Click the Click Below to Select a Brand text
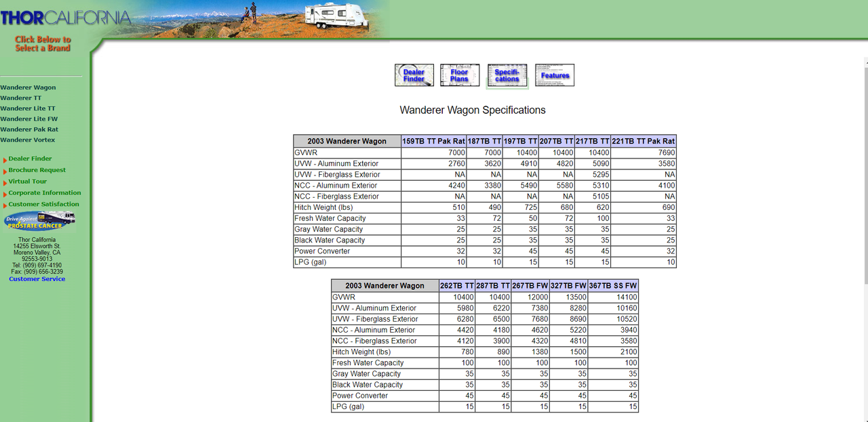This screenshot has height=422, width=868. tap(43, 43)
